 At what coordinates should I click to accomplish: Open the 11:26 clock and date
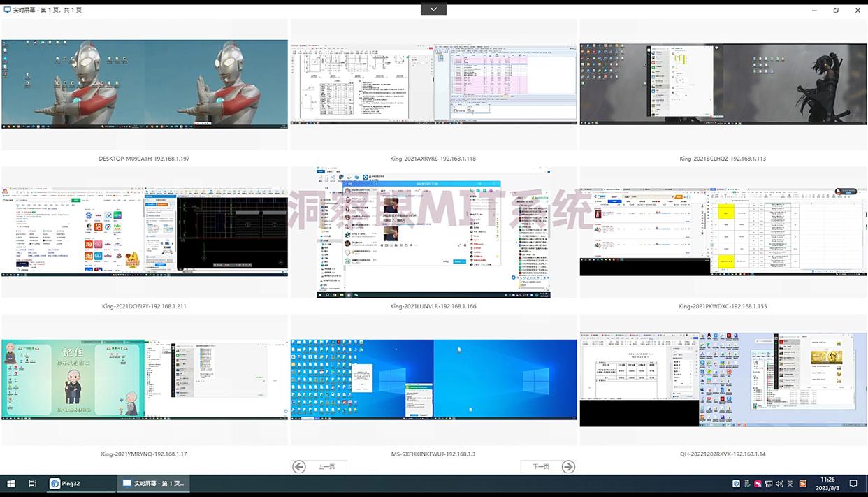(828, 484)
